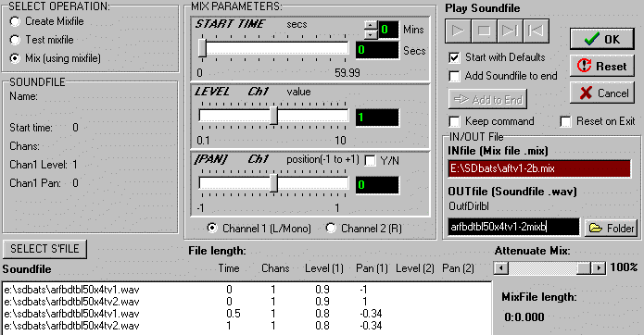Click the 100% attenuation value
Viewport: 644px width, 335px height.
(624, 267)
